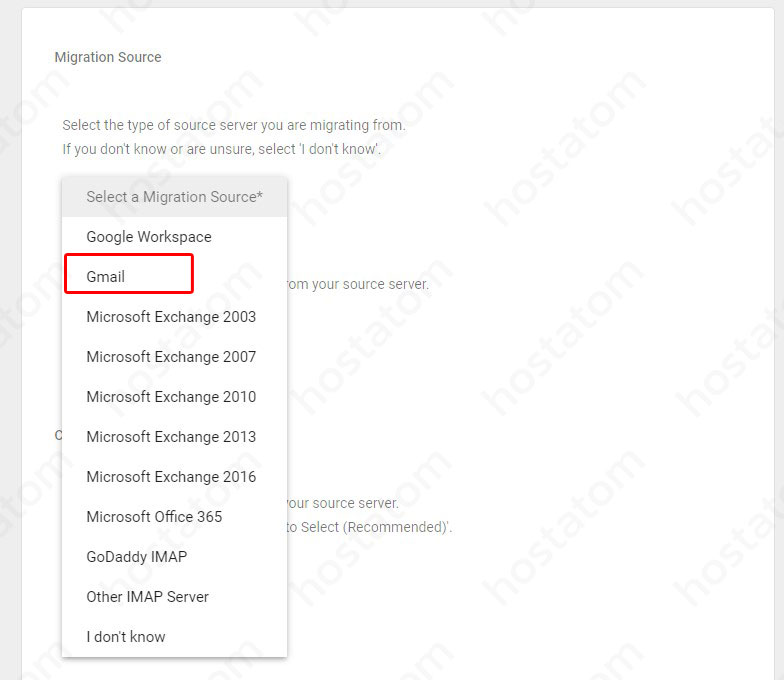Pick Microsoft Exchange 2003 option
The height and width of the screenshot is (680, 784).
click(x=171, y=317)
